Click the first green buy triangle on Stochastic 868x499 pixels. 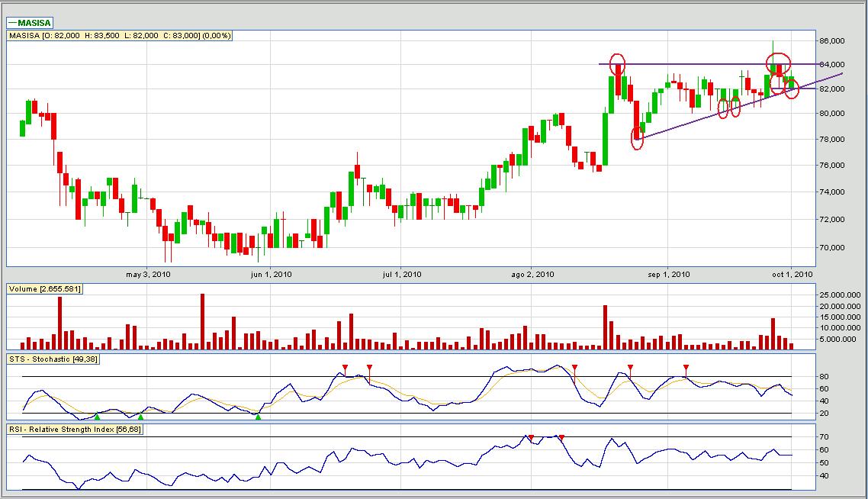click(x=97, y=417)
